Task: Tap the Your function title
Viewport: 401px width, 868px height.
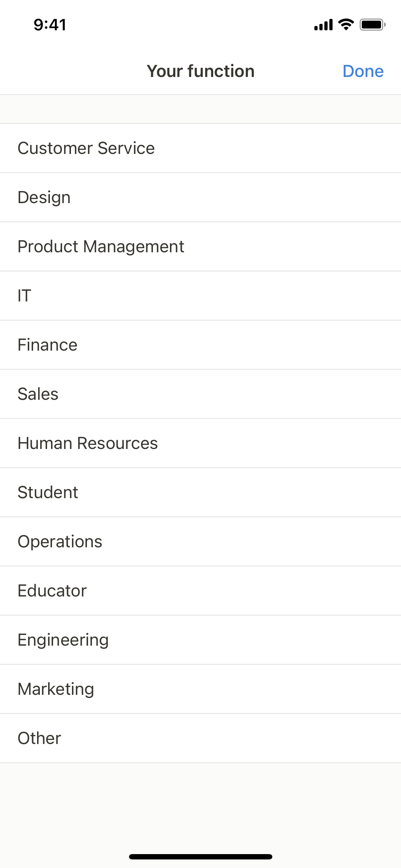Action: pos(201,71)
